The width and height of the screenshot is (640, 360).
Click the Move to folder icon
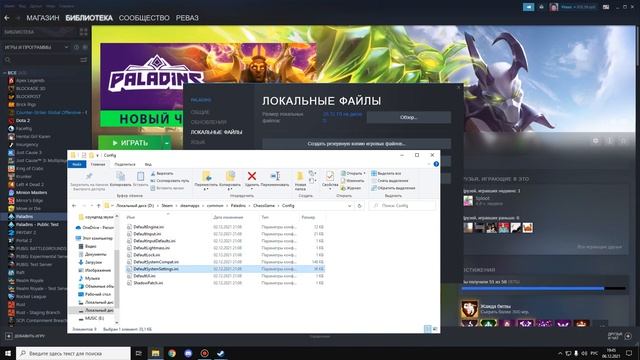coord(206,176)
